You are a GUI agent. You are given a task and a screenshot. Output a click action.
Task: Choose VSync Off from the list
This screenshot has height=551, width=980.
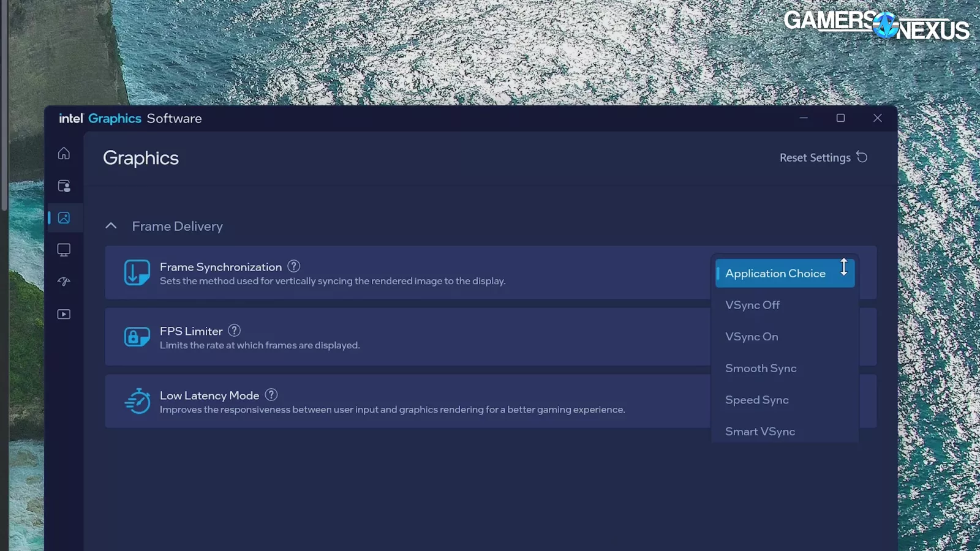[x=752, y=305]
